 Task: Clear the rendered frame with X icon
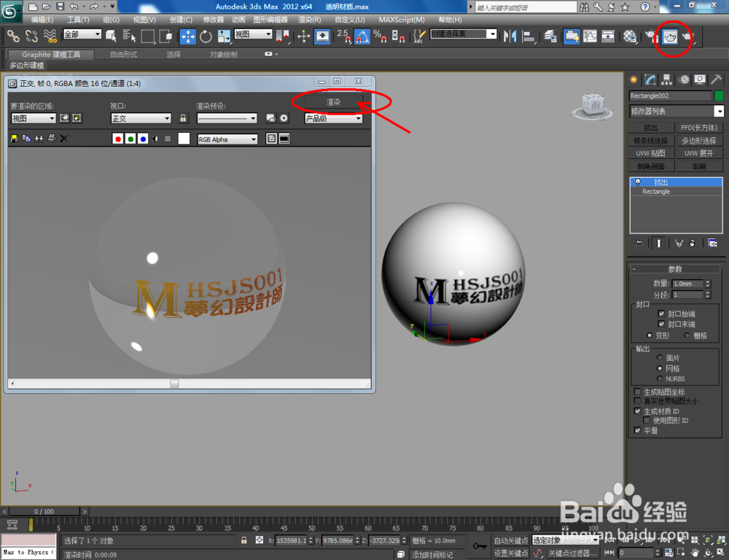point(64,139)
